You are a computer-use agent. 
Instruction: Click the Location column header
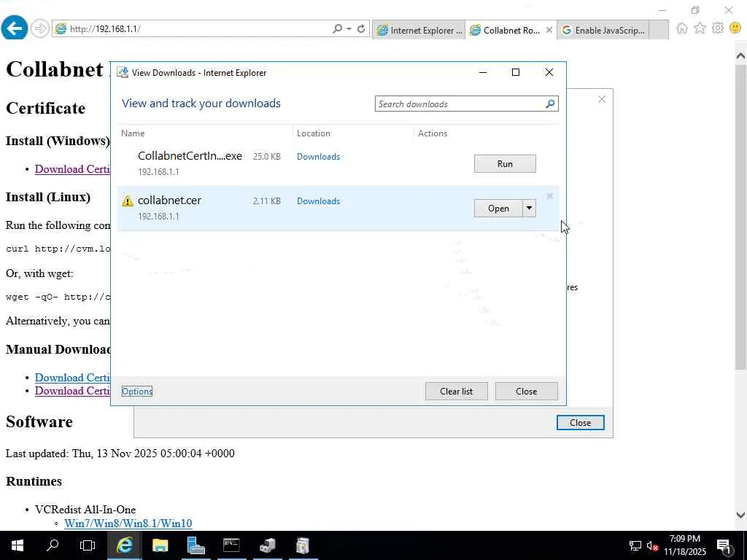[314, 133]
